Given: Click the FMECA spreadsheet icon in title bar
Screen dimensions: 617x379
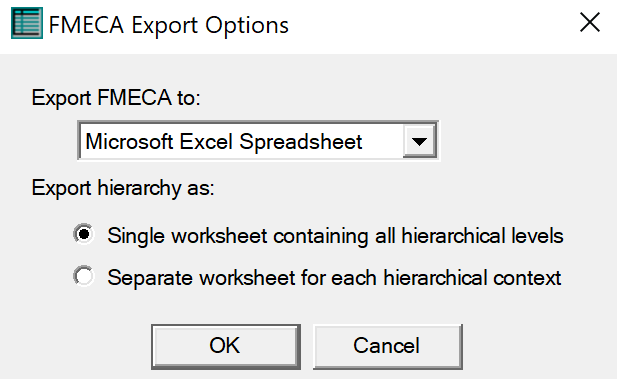Looking at the screenshot, I should (x=27, y=23).
